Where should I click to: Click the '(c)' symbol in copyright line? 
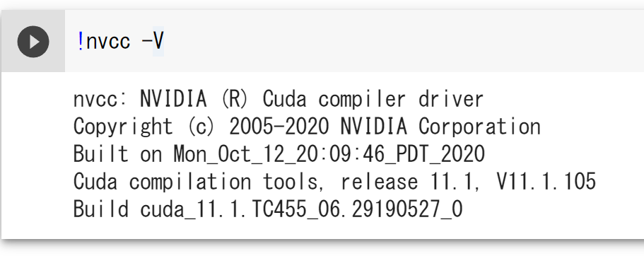coord(201,127)
